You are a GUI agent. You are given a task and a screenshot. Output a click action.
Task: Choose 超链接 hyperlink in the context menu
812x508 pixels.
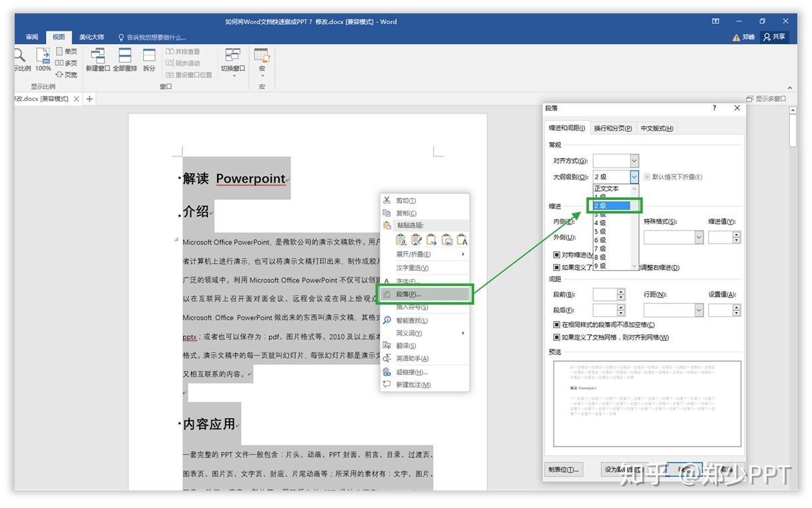[x=425, y=372]
